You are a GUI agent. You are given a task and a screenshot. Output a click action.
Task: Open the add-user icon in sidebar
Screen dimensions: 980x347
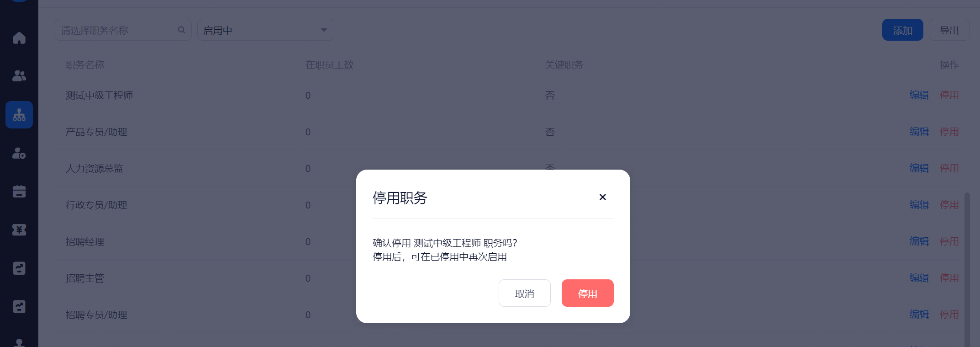[x=19, y=153]
